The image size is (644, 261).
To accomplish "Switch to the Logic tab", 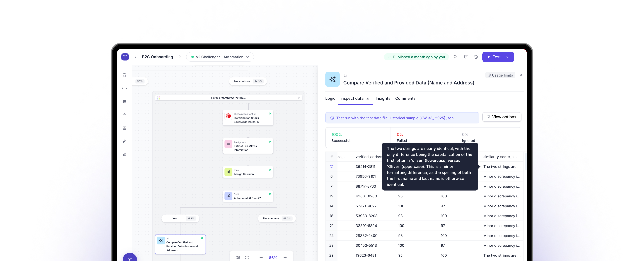I will point(330,98).
